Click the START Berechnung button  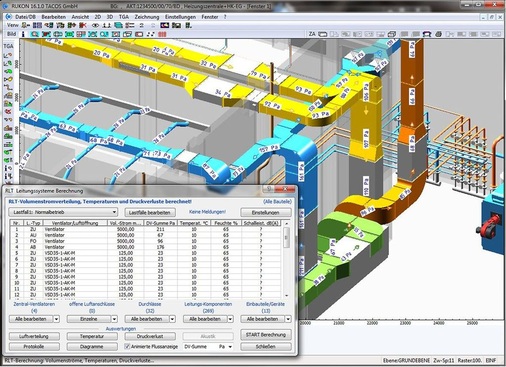pyautogui.click(x=266, y=335)
